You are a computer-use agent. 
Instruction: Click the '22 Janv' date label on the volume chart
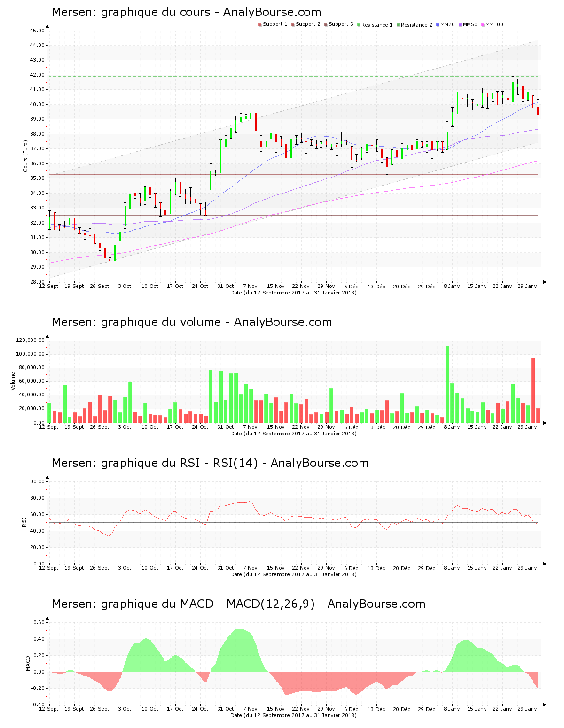pos(502,427)
